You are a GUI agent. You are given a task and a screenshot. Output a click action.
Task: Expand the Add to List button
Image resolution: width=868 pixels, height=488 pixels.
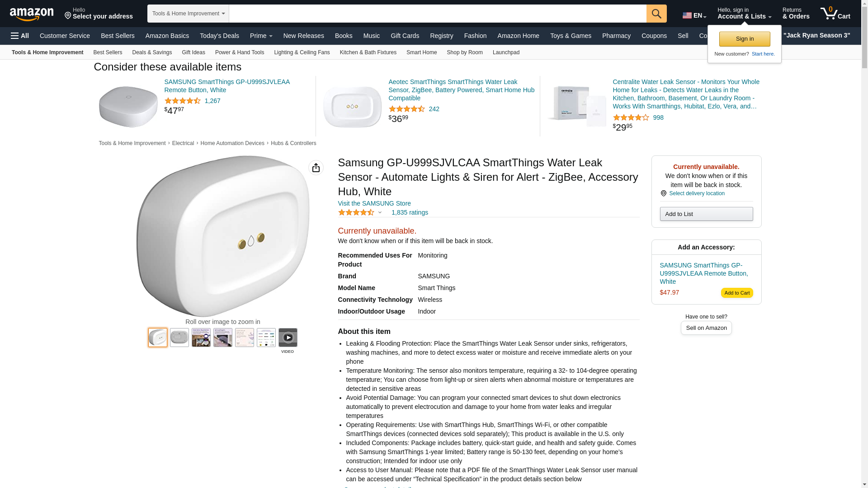coord(706,214)
